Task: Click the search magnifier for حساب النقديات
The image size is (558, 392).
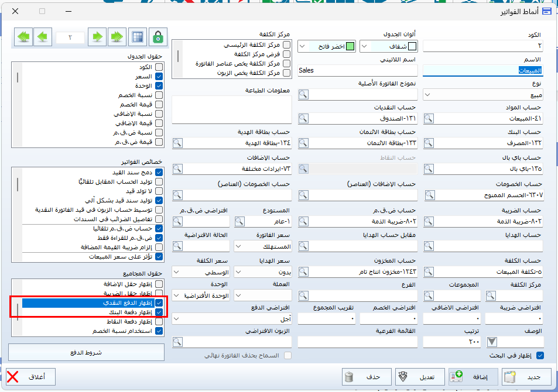Action: (x=303, y=119)
